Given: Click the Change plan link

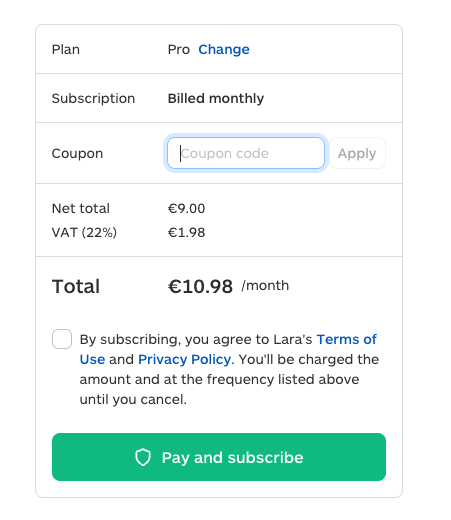Looking at the screenshot, I should pos(224,49).
